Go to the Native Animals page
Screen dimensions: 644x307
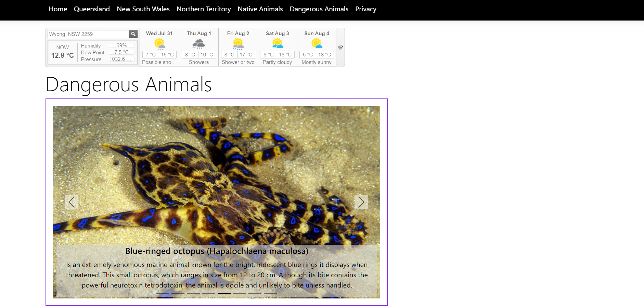(x=260, y=9)
